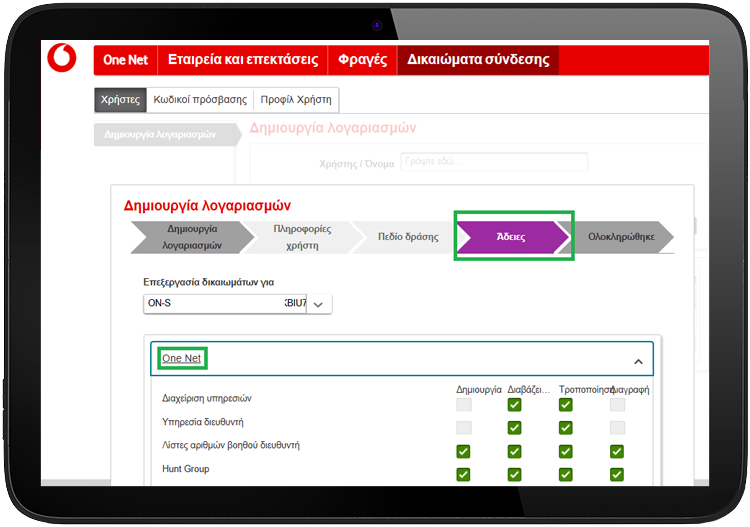750x527 pixels.
Task: Toggle Δημιουργία for Διαχείριση υπηρεσιών
Action: [463, 405]
